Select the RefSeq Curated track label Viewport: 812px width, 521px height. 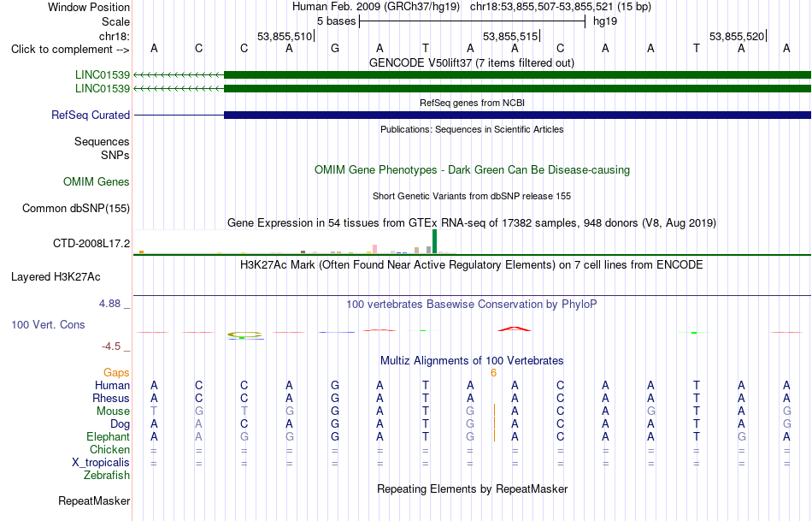91,115
